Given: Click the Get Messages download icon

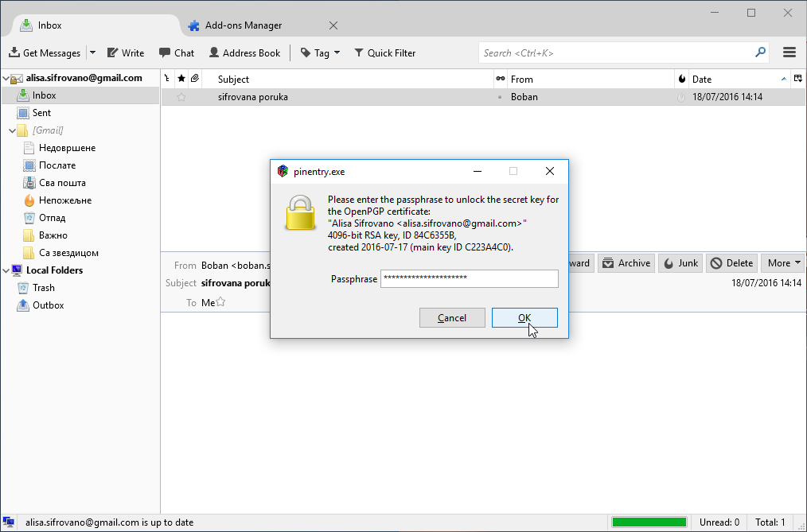Looking at the screenshot, I should point(14,52).
